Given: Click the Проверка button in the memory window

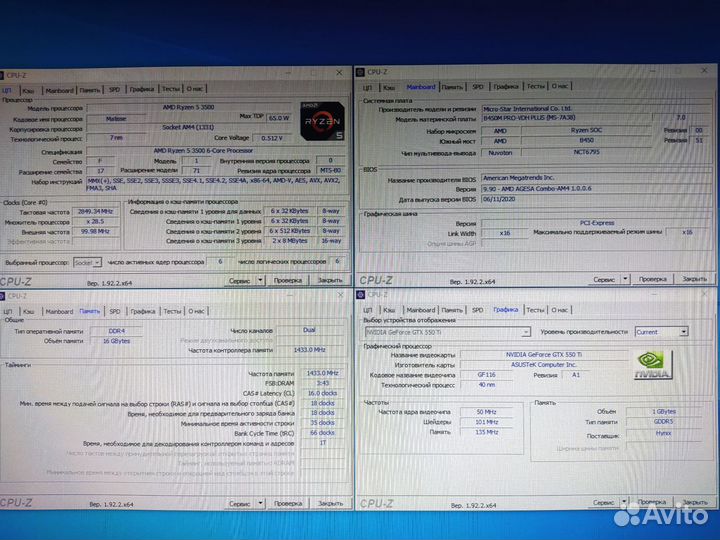Looking at the screenshot, I should tap(288, 503).
